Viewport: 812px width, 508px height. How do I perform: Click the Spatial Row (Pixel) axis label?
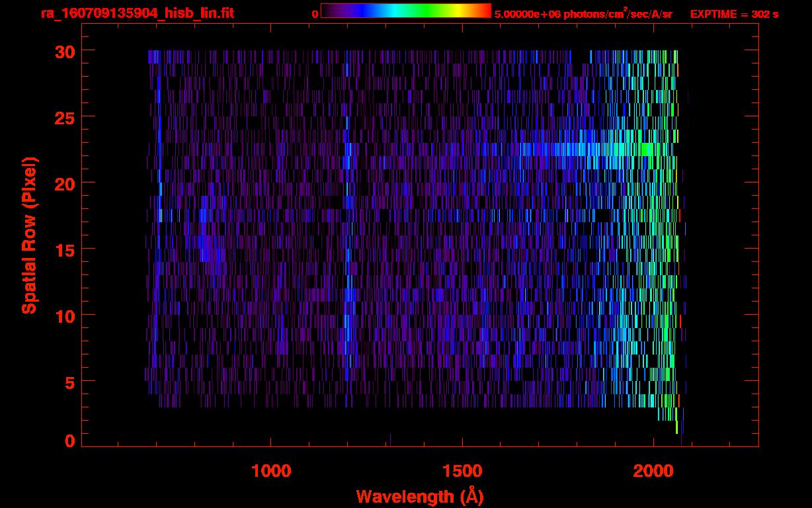(x=29, y=235)
